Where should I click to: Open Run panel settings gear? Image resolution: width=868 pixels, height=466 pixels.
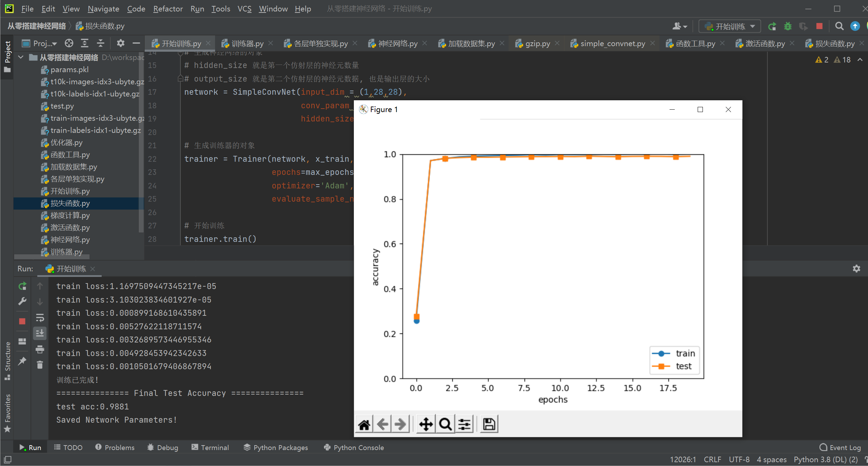(x=857, y=269)
